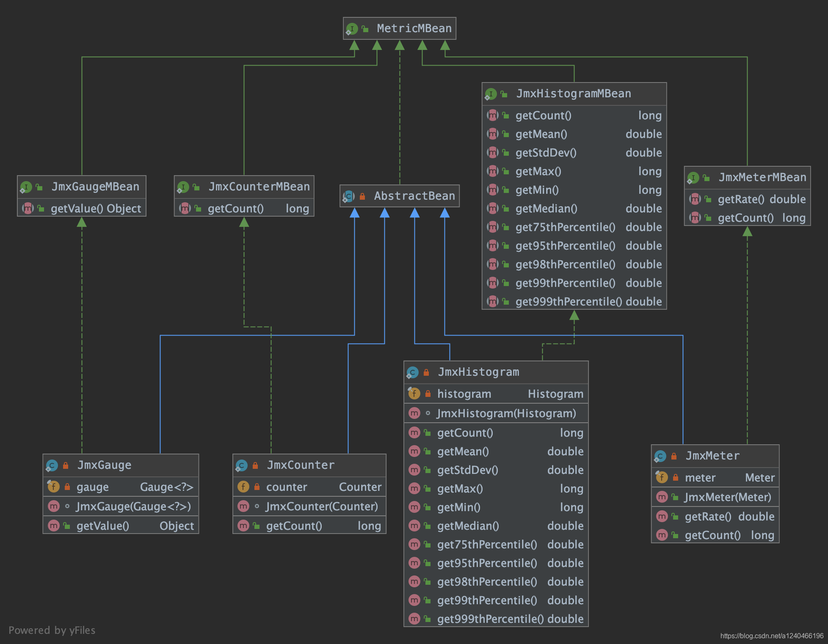The height and width of the screenshot is (644, 828).
Task: Click the JmxGaugeMBean interface icon
Action: click(26, 187)
